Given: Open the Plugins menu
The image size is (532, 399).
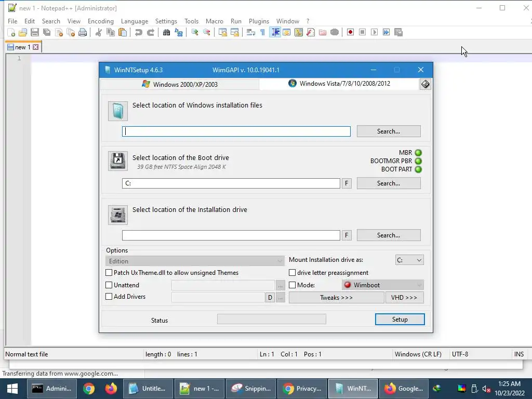Looking at the screenshot, I should (259, 21).
